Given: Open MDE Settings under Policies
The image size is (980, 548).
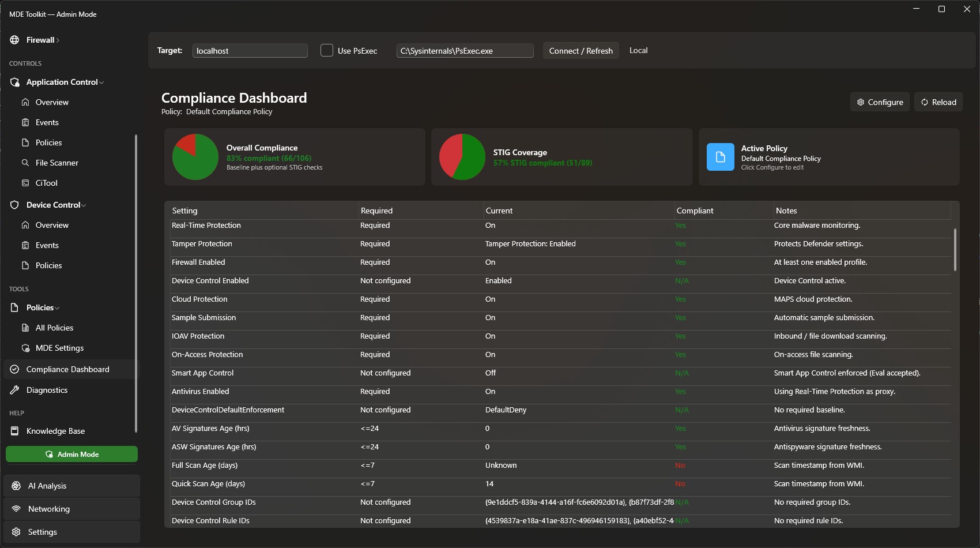Looking at the screenshot, I should coord(59,348).
